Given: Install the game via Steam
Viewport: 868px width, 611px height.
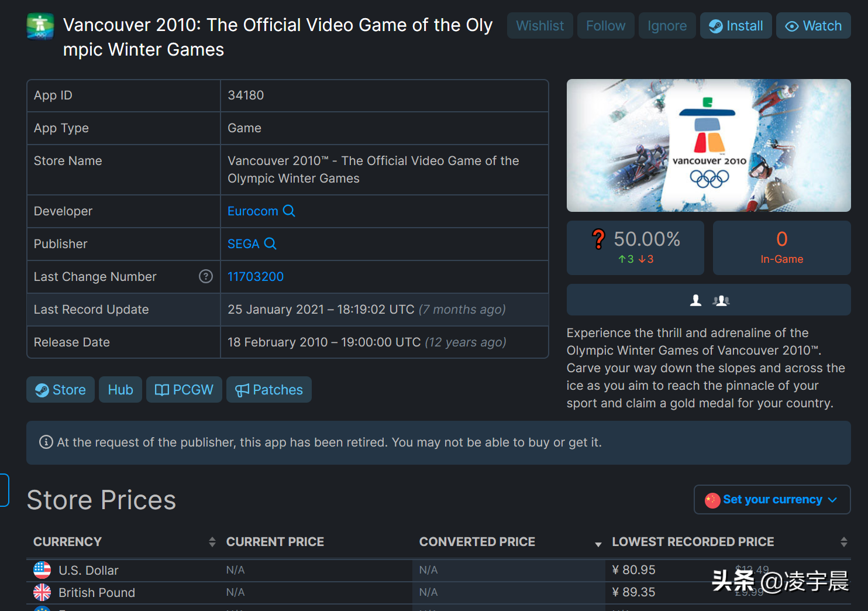Looking at the screenshot, I should [736, 26].
